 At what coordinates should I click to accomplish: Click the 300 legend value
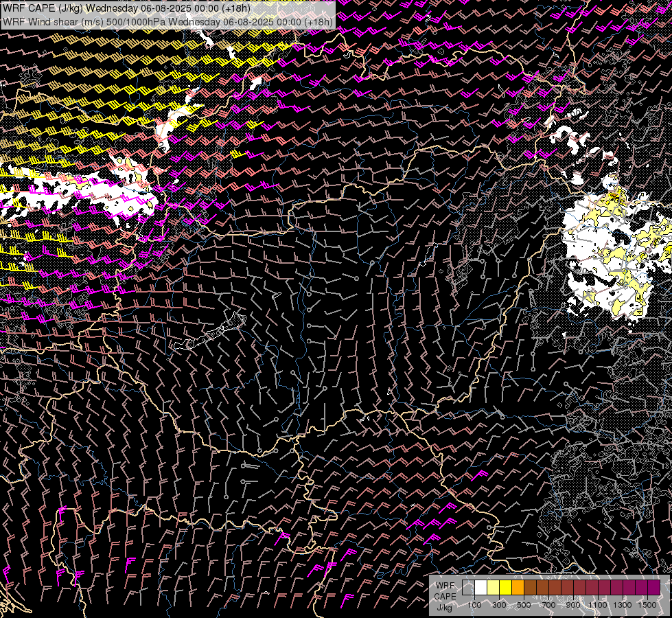[x=499, y=605]
